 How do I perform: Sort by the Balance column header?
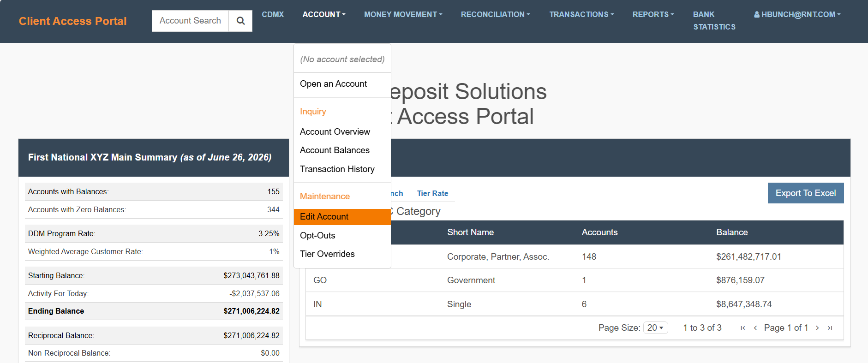click(x=732, y=232)
